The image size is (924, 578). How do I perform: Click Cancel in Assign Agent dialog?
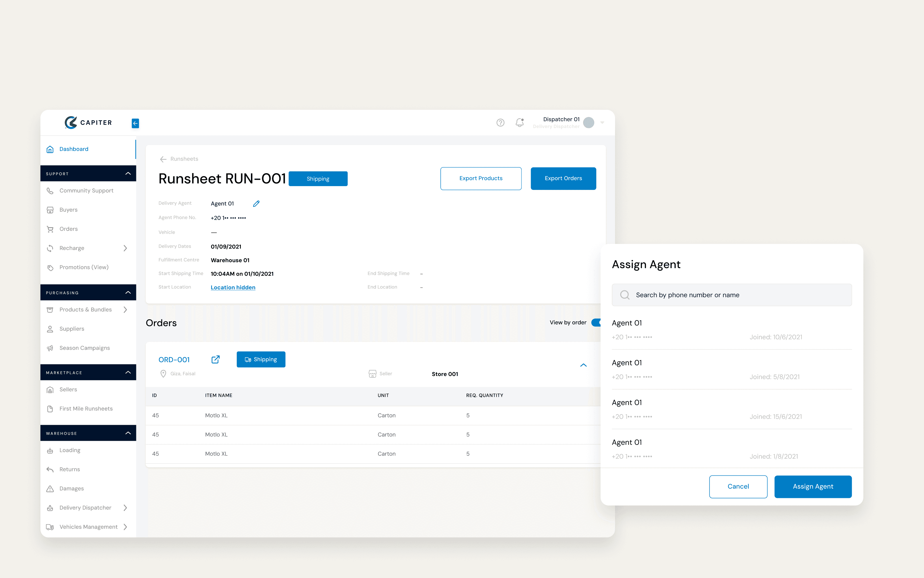(738, 487)
